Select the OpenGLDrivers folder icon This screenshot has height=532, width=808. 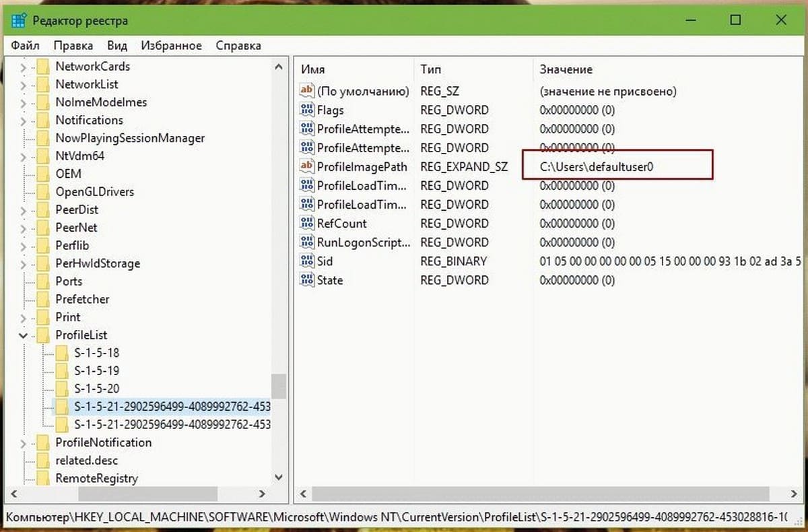point(43,192)
